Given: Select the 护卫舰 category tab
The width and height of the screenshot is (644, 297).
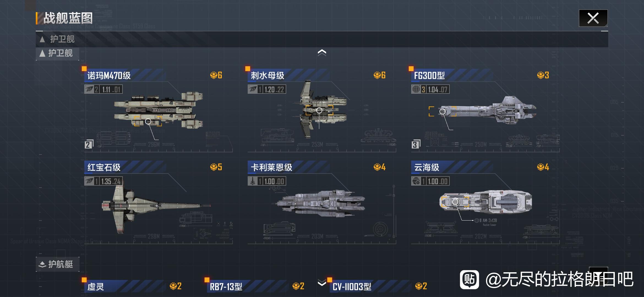Looking at the screenshot, I should 57,53.
